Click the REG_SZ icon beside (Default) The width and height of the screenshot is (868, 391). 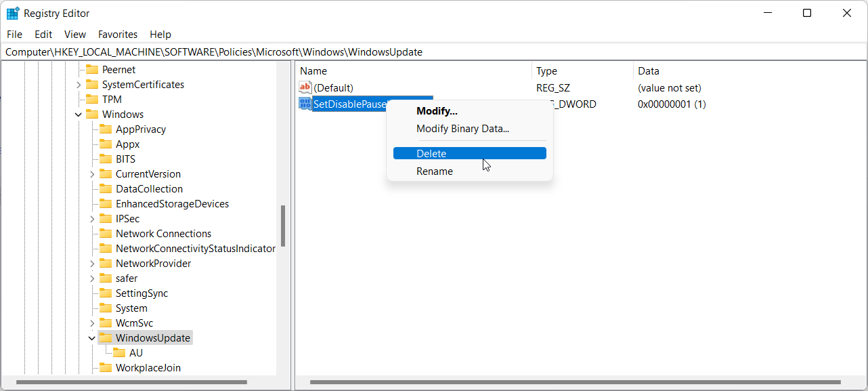pyautogui.click(x=304, y=87)
